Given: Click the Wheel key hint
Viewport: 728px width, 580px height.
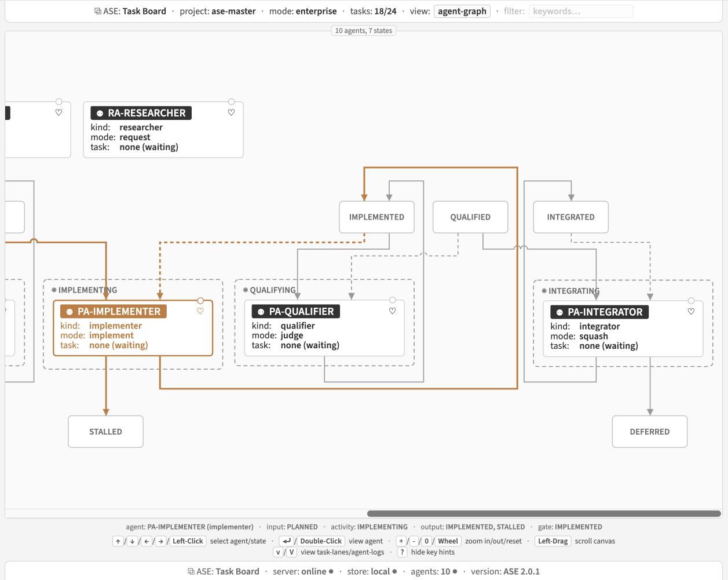Looking at the screenshot, I should pos(448,541).
